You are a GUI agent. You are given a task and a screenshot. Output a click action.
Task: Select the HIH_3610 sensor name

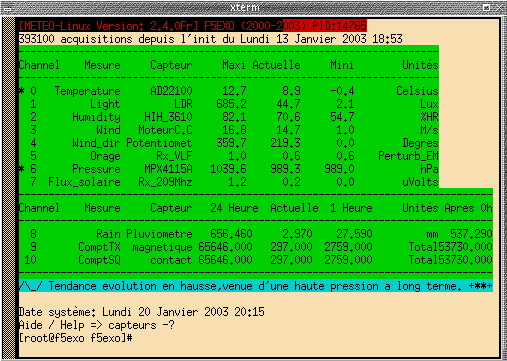(168, 117)
